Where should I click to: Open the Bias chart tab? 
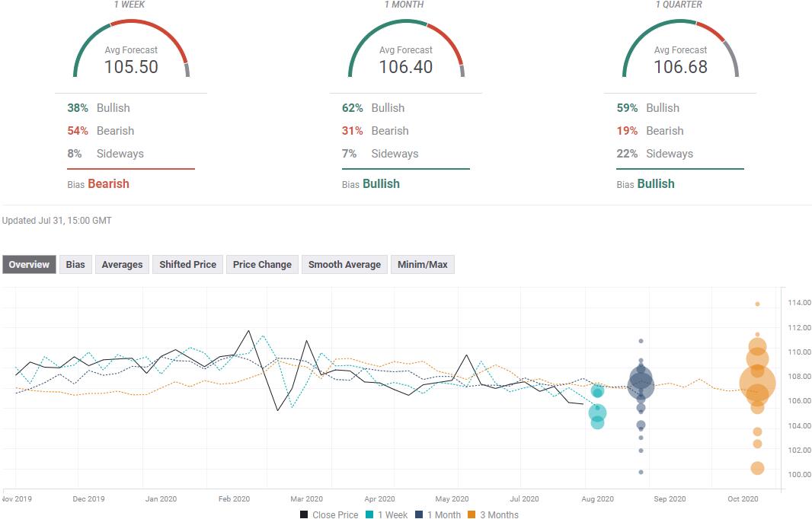point(75,264)
